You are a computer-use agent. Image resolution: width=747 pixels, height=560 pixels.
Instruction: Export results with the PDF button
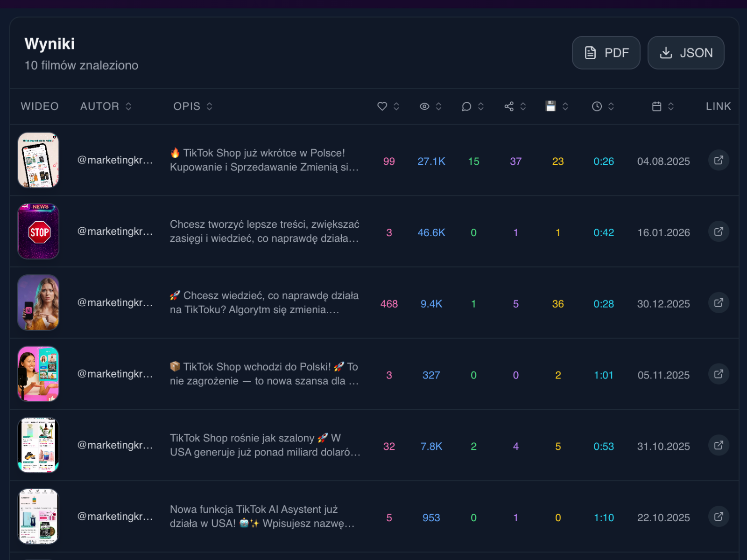click(606, 53)
